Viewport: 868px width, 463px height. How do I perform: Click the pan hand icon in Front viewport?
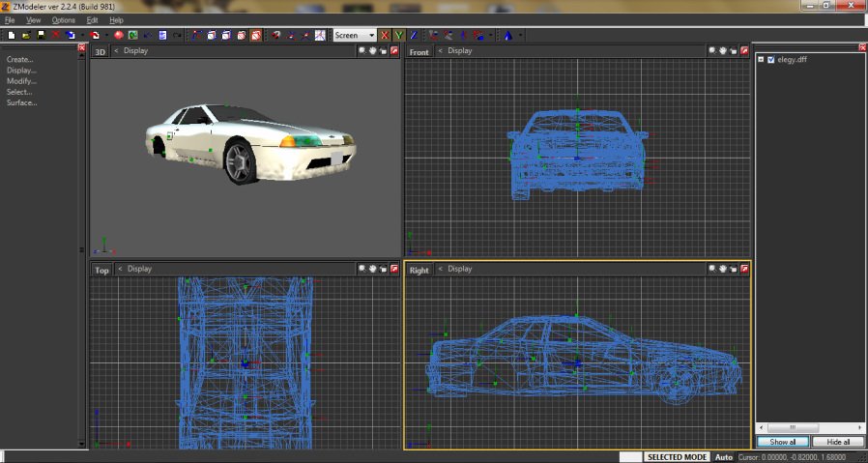click(x=722, y=51)
